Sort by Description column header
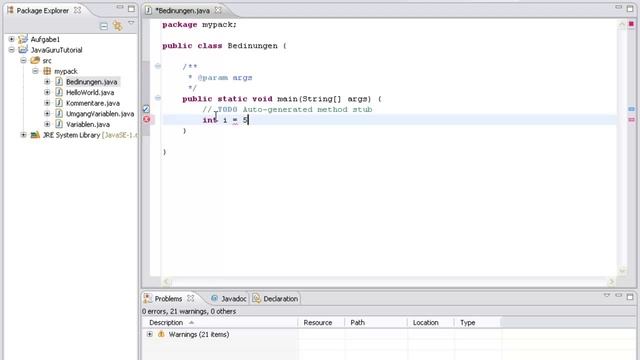 220,322
